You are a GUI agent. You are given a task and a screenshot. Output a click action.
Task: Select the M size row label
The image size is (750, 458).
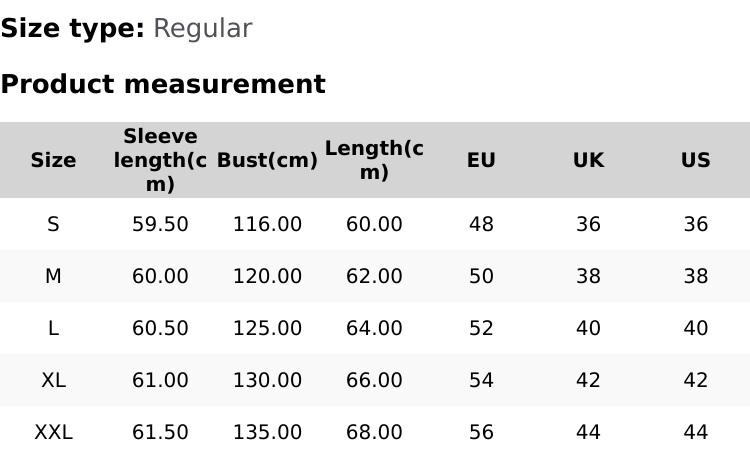click(x=53, y=276)
